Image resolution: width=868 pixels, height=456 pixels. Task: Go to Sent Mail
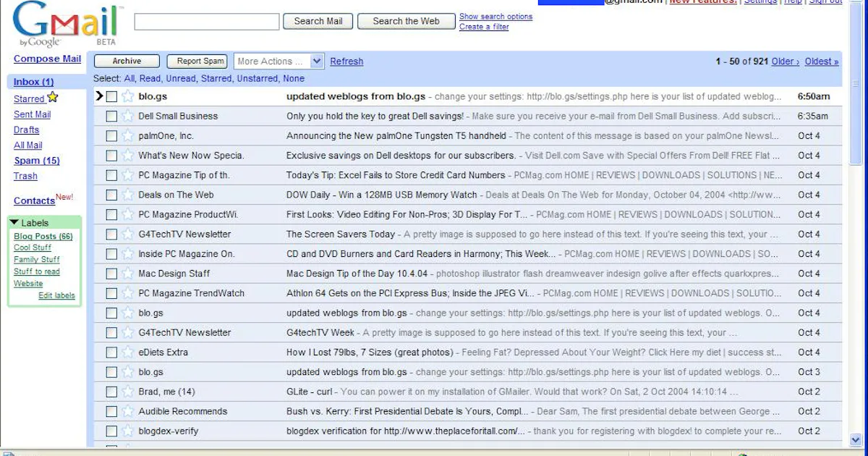(32, 114)
